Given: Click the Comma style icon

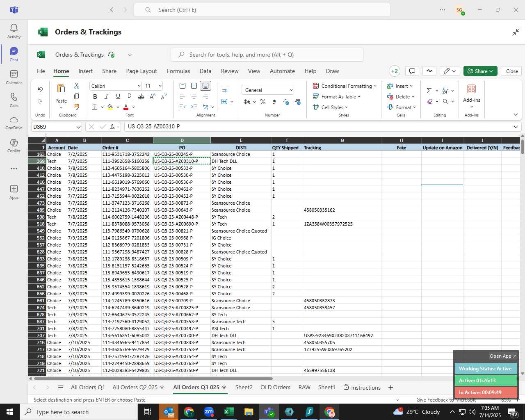Looking at the screenshot, I should pyautogui.click(x=274, y=102).
